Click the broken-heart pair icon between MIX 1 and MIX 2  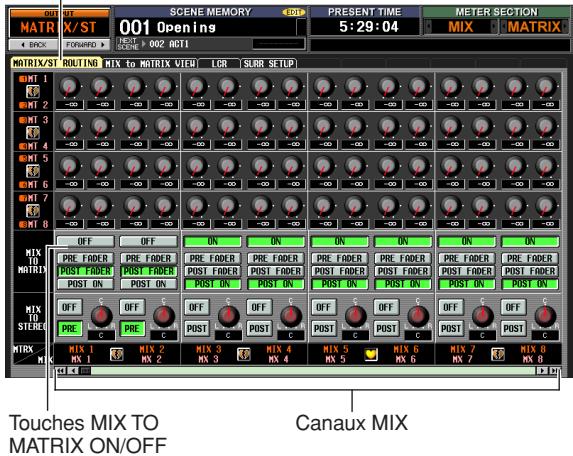click(117, 354)
